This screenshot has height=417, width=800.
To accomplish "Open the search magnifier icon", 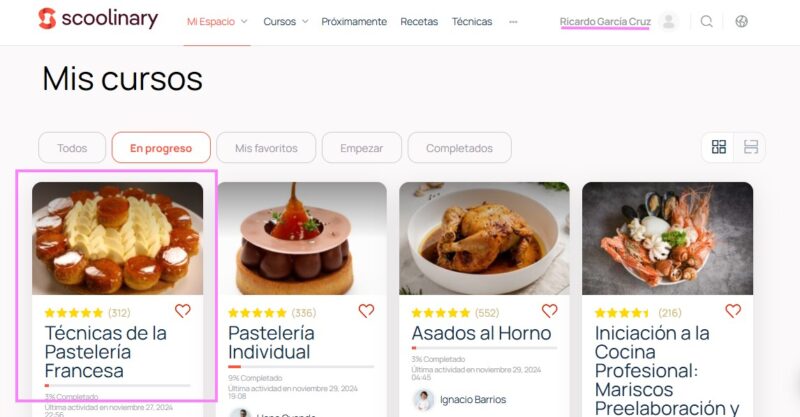I will click(706, 21).
